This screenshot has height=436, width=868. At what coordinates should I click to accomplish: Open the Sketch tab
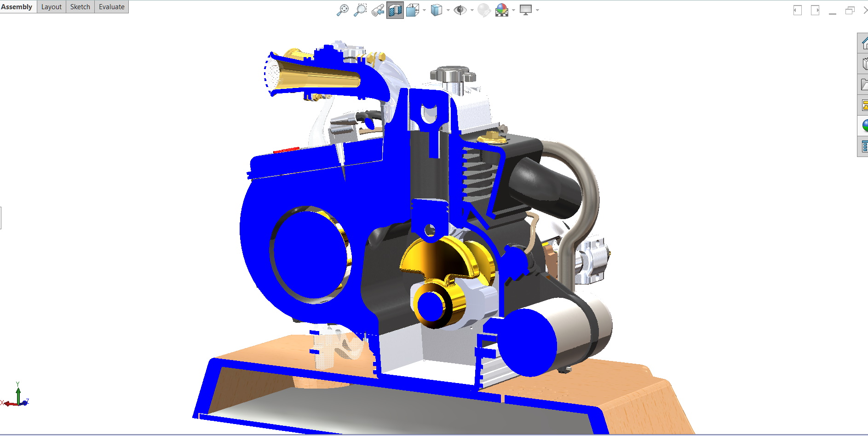pyautogui.click(x=80, y=7)
